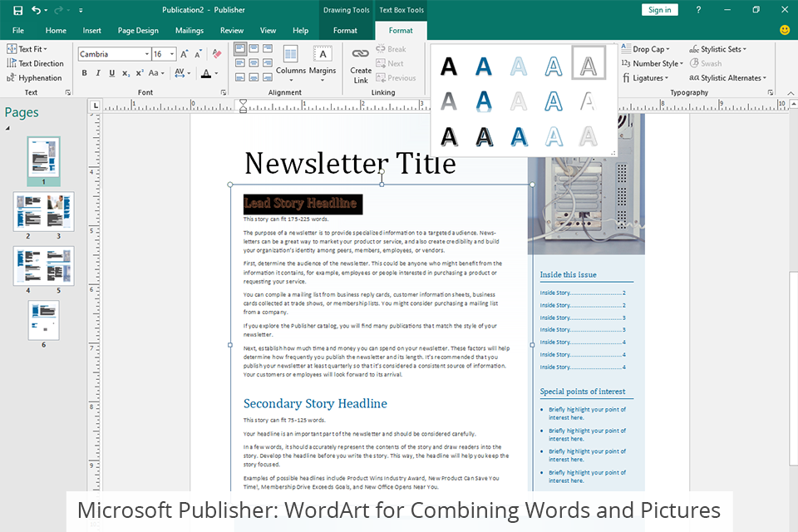Open the Text group dialog launcher
The width and height of the screenshot is (798, 532).
(67, 92)
